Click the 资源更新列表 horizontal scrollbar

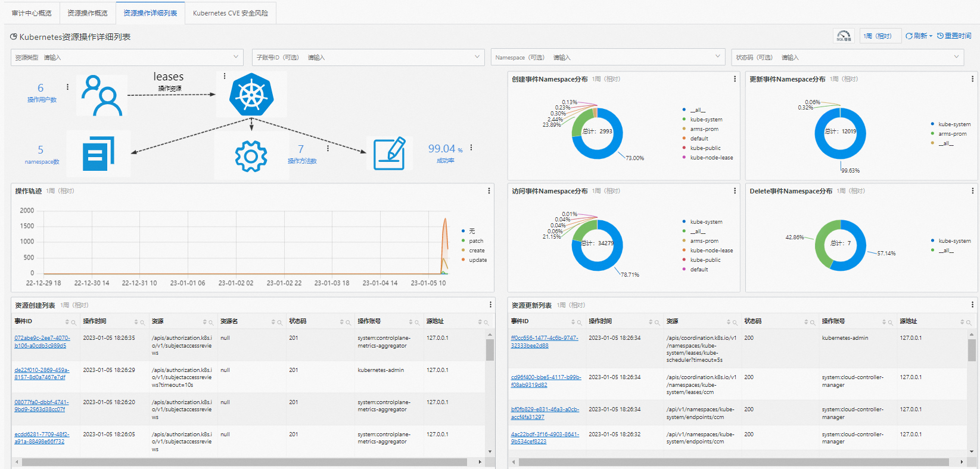click(x=733, y=462)
